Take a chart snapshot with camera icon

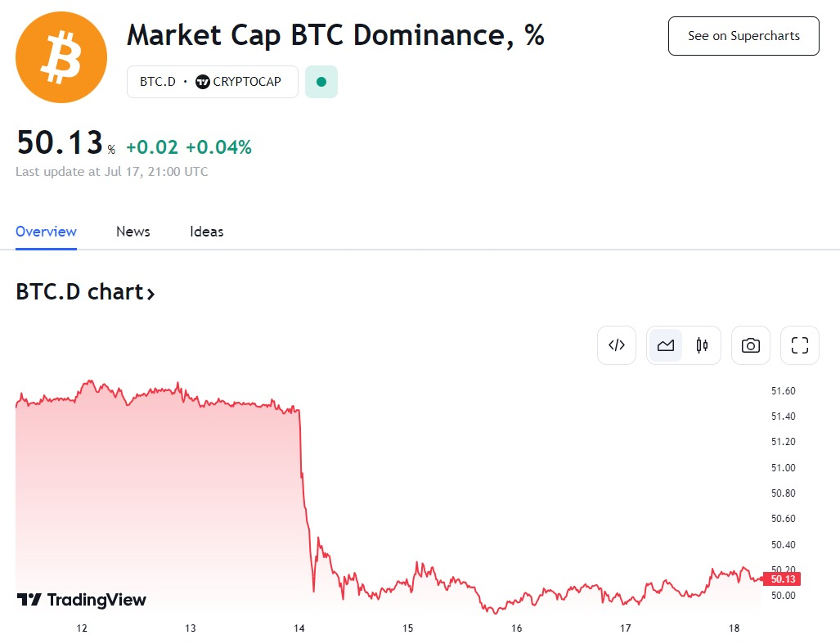(x=750, y=345)
